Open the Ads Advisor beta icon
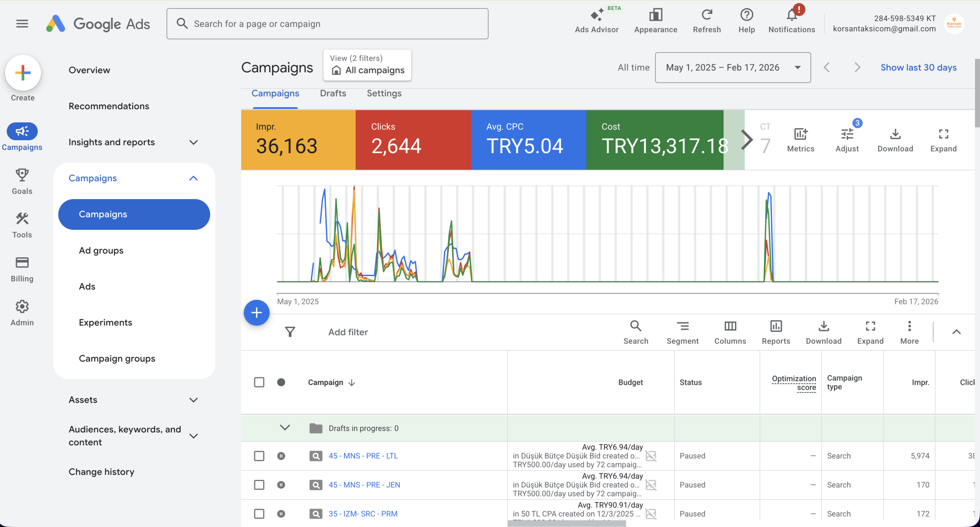Viewport: 980px width, 527px height. [596, 16]
